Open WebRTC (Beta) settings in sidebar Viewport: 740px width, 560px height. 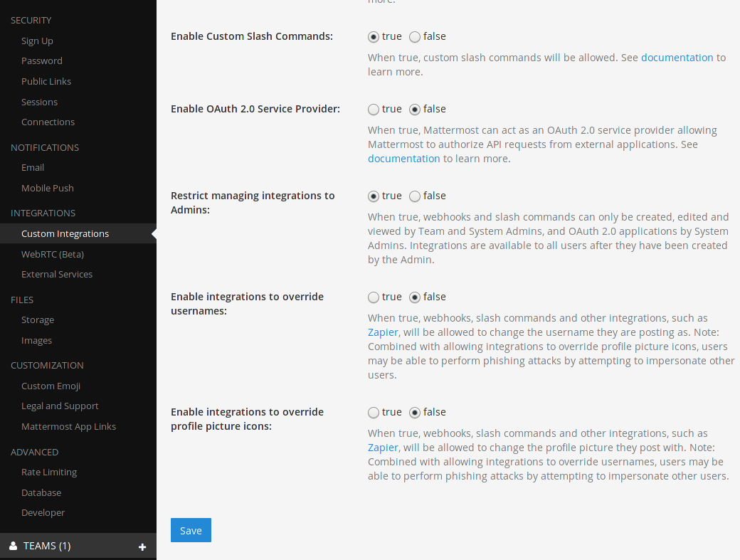(53, 254)
